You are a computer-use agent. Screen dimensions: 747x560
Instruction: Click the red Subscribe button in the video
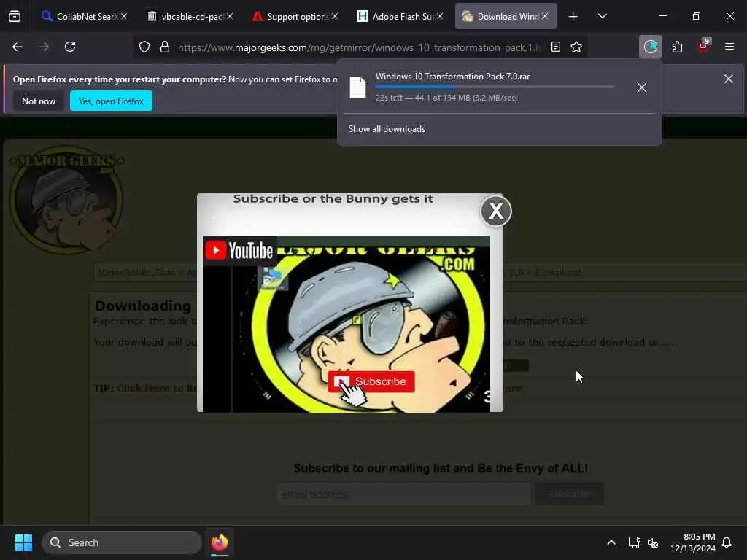371,381
